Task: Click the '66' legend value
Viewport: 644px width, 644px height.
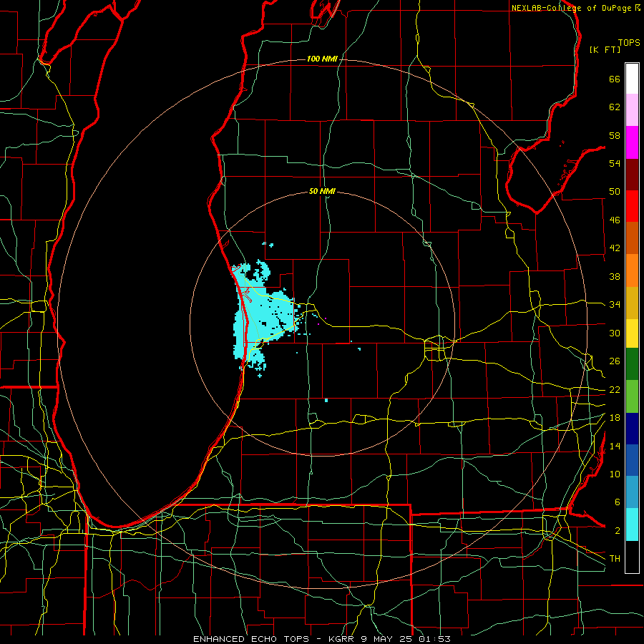Action: point(615,79)
